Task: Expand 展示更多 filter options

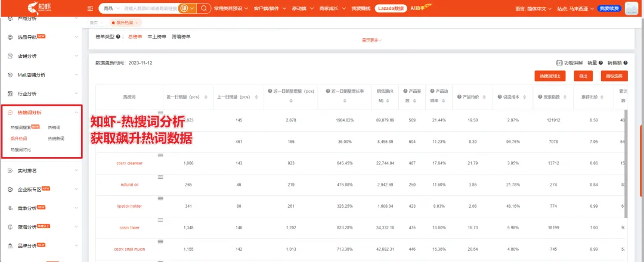Action: coord(371,40)
